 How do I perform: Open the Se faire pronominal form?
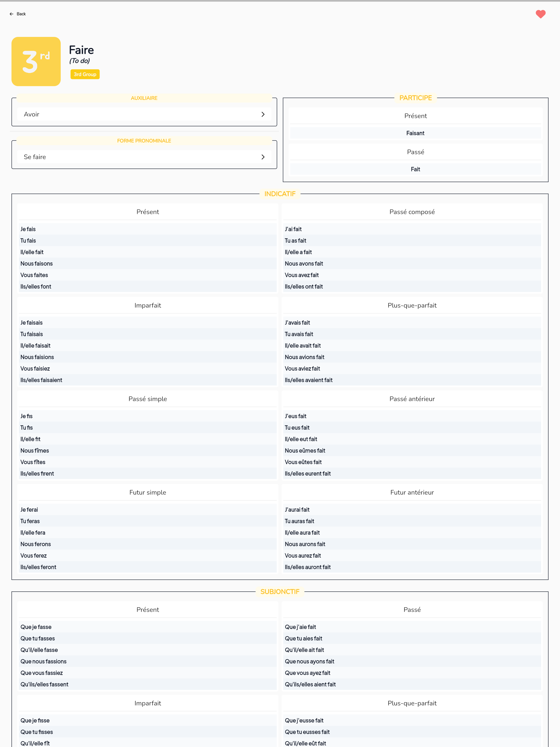pyautogui.click(x=144, y=157)
